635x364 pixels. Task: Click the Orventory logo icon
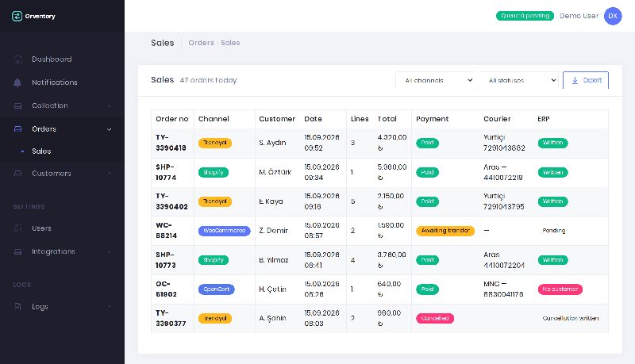pos(17,16)
